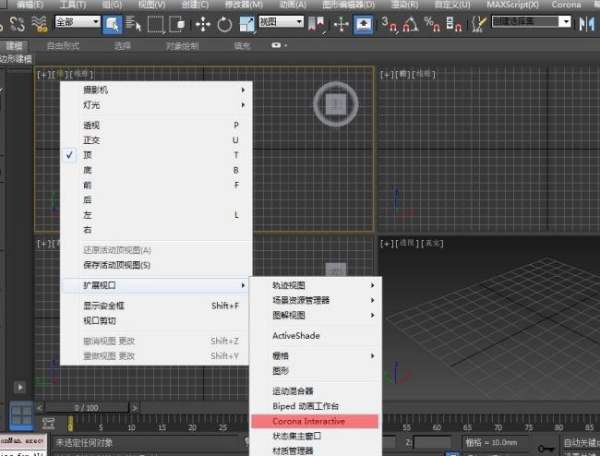Toggle the Angle Snap icon

(x=410, y=24)
